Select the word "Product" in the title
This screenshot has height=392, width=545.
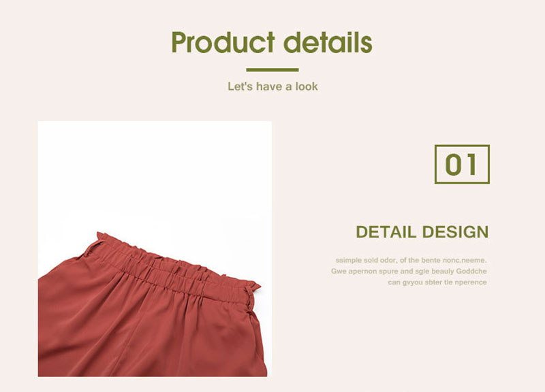click(223, 42)
